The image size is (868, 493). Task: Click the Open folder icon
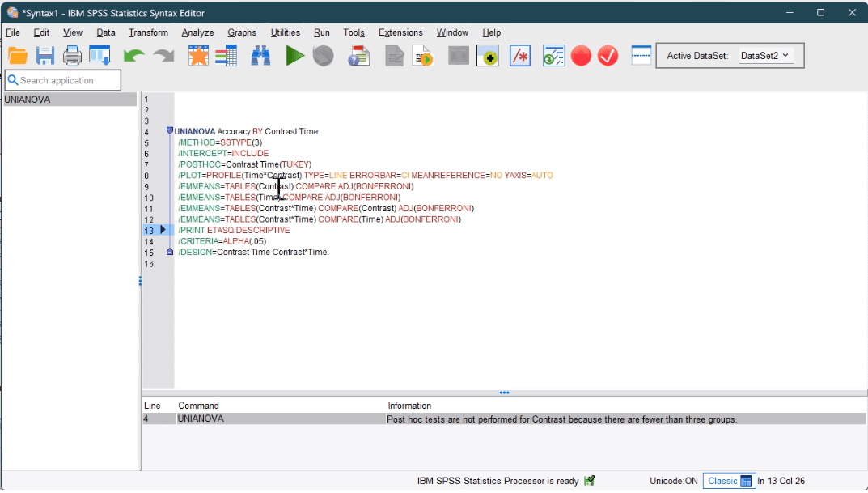(x=17, y=55)
